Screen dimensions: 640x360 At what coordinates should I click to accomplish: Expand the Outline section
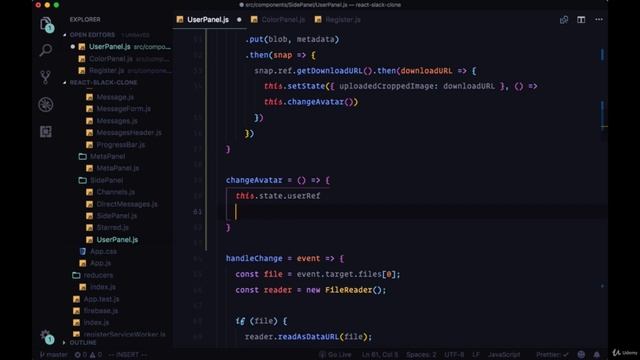tap(83, 342)
